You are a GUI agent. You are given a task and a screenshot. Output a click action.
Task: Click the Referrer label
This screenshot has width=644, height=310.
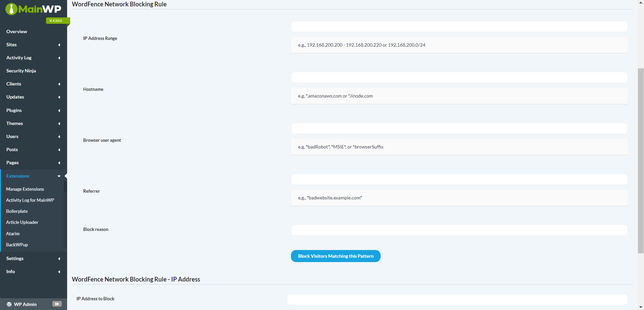(x=92, y=191)
